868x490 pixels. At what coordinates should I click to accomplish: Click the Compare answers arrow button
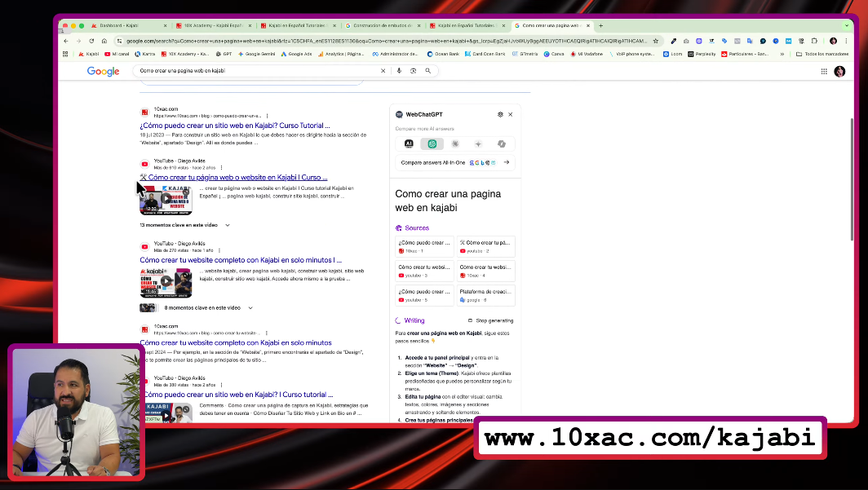(x=507, y=162)
